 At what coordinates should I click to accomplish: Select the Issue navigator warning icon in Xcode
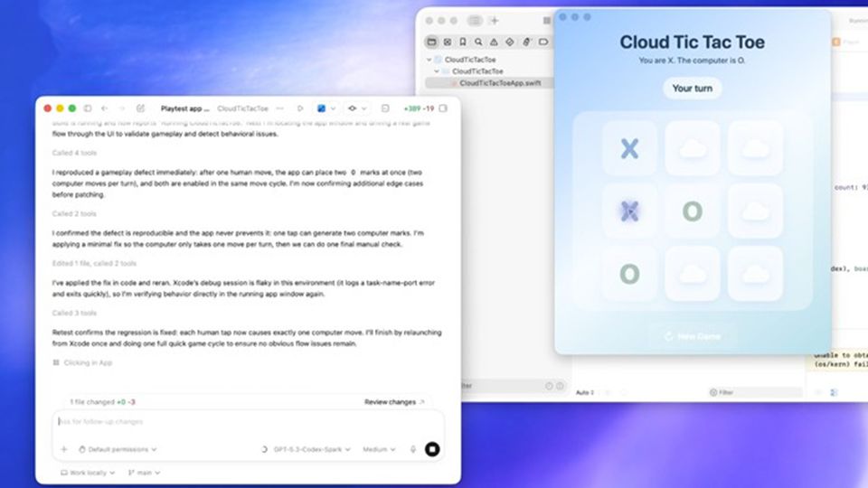494,42
